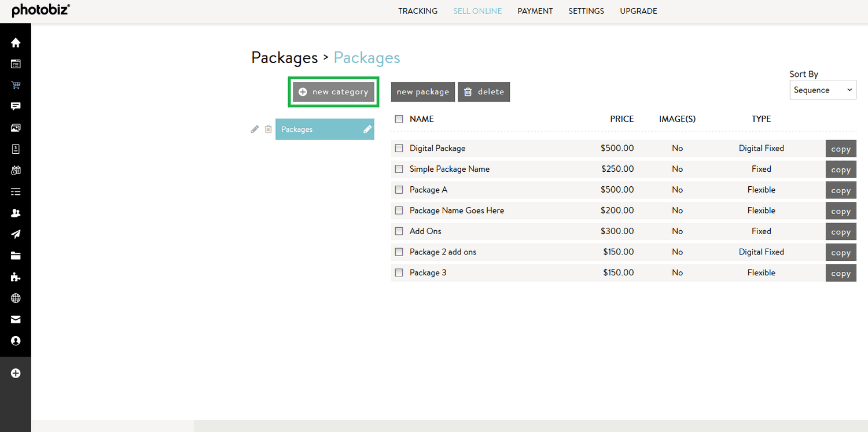Open the Sort By Sequence dropdown
The image size is (868, 432).
pyautogui.click(x=822, y=90)
